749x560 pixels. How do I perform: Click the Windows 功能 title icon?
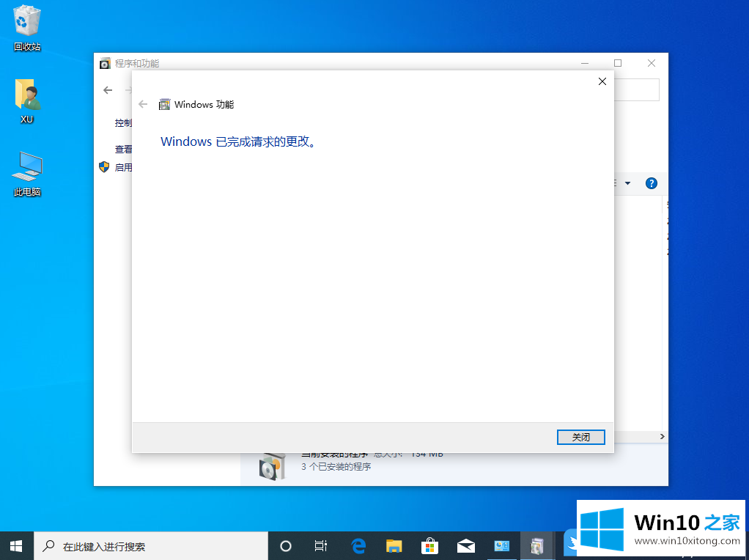click(164, 104)
